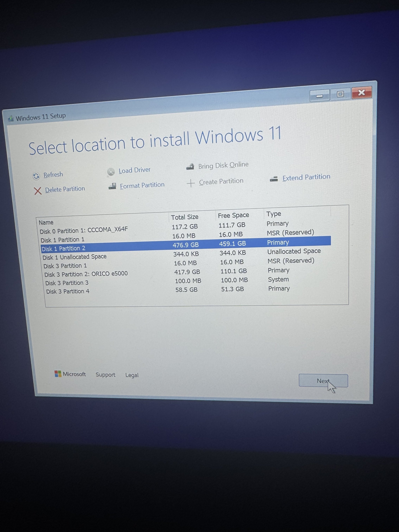The height and width of the screenshot is (532, 399).
Task: Click the 58.5 GB total size cell
Action: pyautogui.click(x=186, y=290)
